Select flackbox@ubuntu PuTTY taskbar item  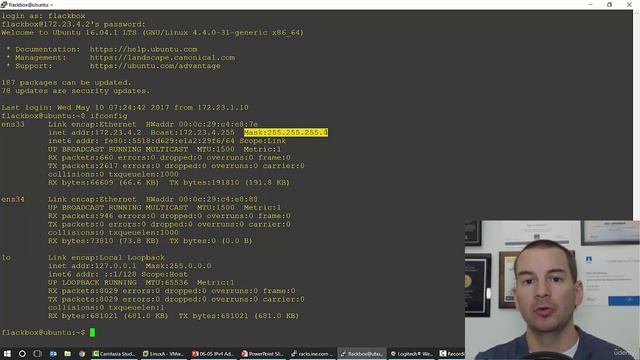(362, 353)
